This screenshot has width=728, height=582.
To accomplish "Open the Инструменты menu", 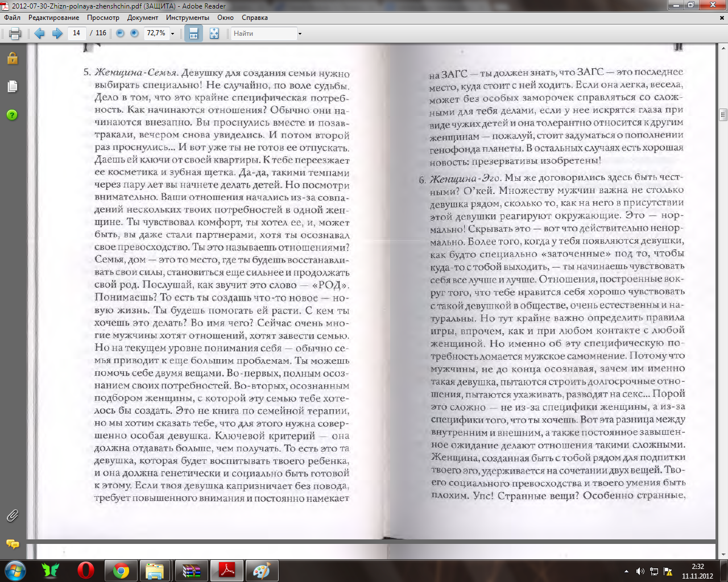I will click(187, 18).
